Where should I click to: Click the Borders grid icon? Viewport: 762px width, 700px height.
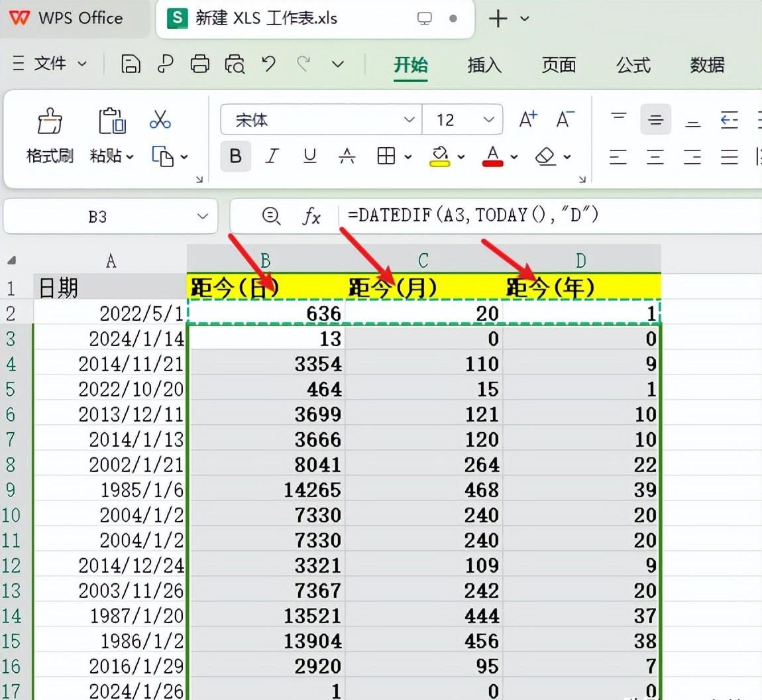(386, 156)
